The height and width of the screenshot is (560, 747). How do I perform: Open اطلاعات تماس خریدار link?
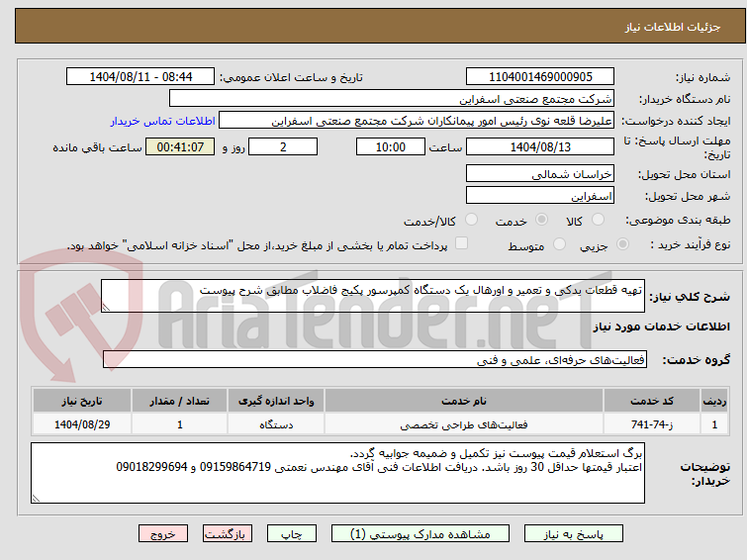(163, 121)
